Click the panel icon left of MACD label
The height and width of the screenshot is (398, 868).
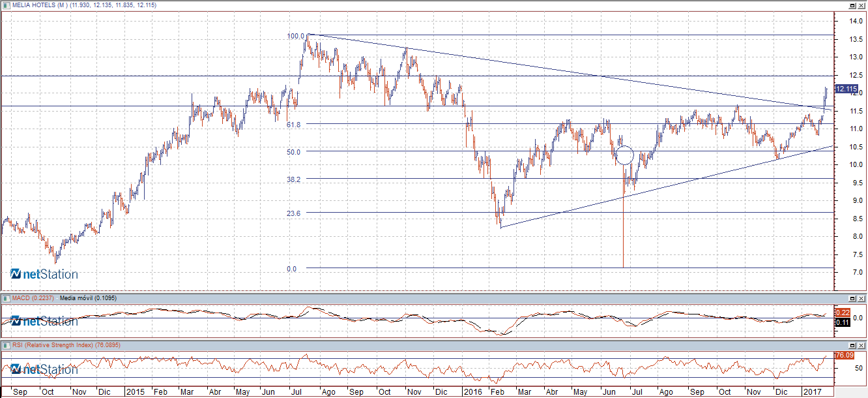coord(5,298)
